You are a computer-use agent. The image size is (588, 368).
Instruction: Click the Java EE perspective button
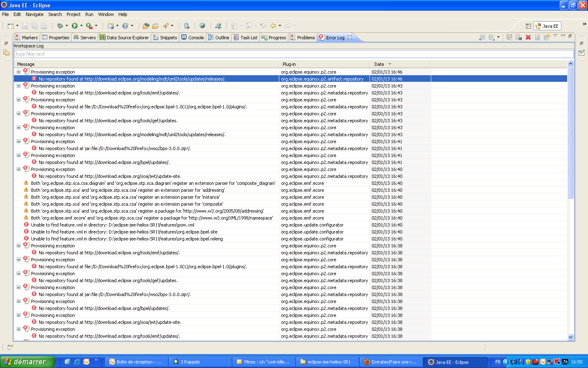[547, 26]
